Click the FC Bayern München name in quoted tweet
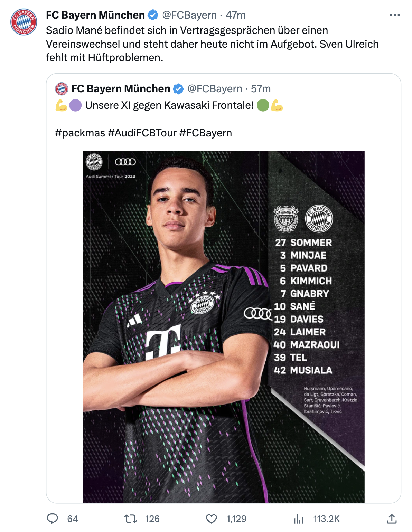 click(x=121, y=89)
